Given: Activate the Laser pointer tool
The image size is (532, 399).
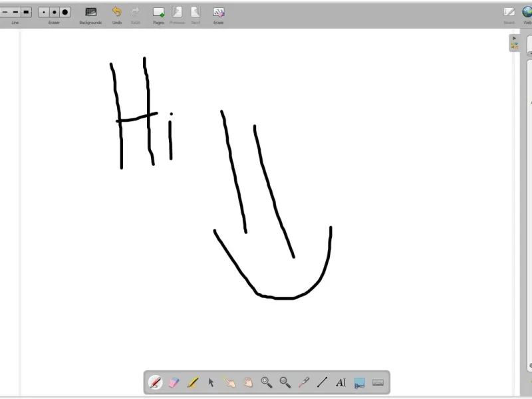Looking at the screenshot, I should click(304, 382).
